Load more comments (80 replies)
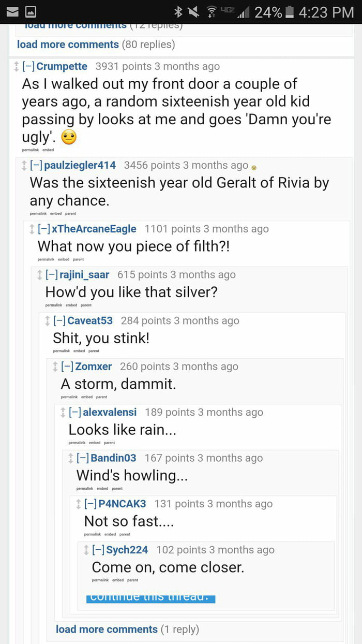Screen dimensions: 362x644 point(68,45)
